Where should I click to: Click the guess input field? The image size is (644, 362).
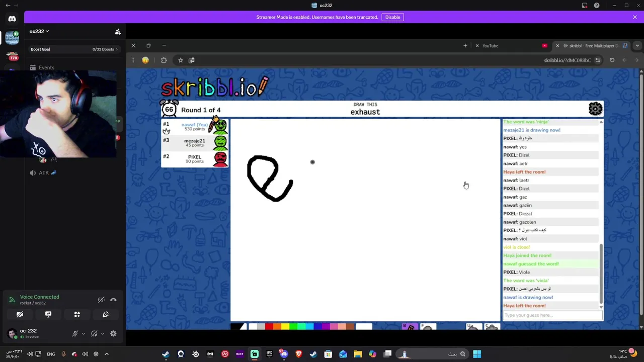tap(552, 315)
